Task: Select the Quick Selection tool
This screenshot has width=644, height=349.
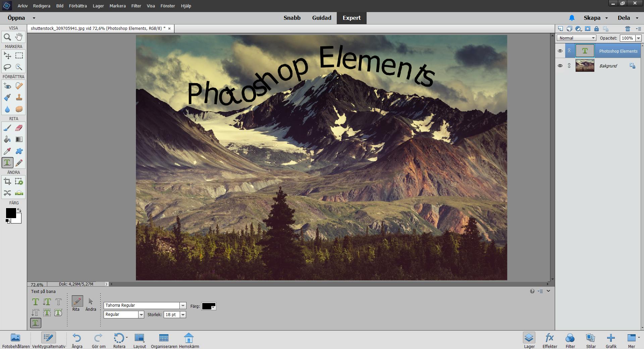Action: (19, 67)
